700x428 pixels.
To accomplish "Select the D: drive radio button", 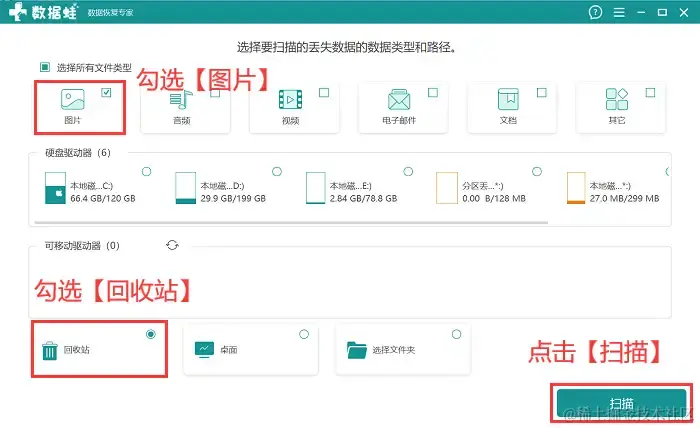I will (x=277, y=171).
